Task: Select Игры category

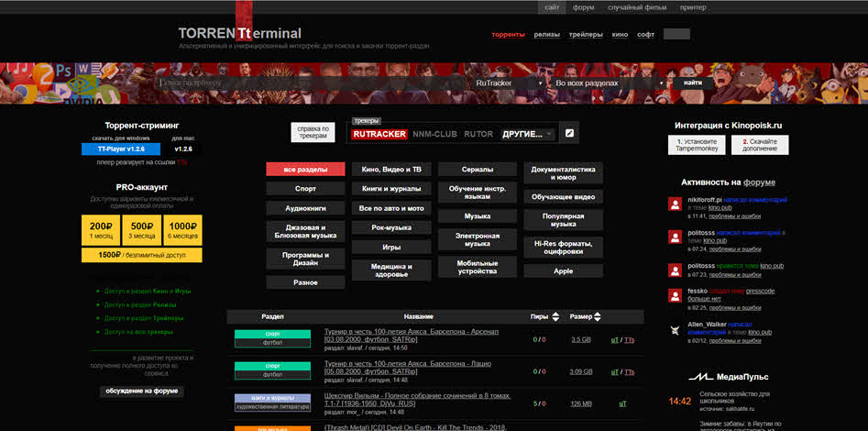Action: click(x=391, y=247)
